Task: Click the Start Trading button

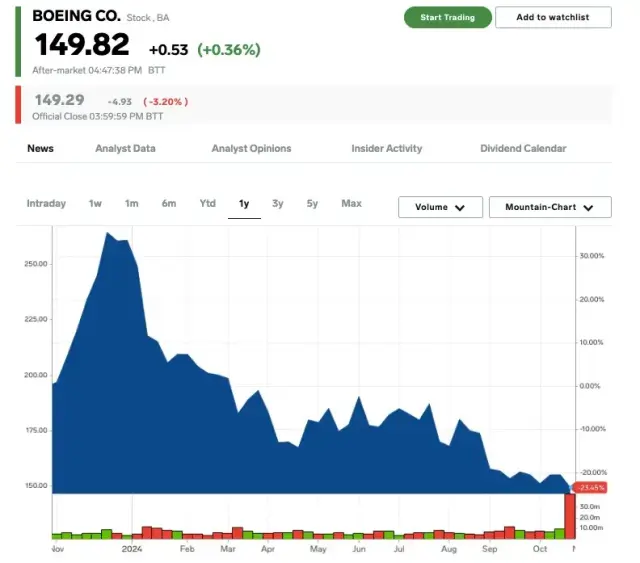Action: (447, 17)
